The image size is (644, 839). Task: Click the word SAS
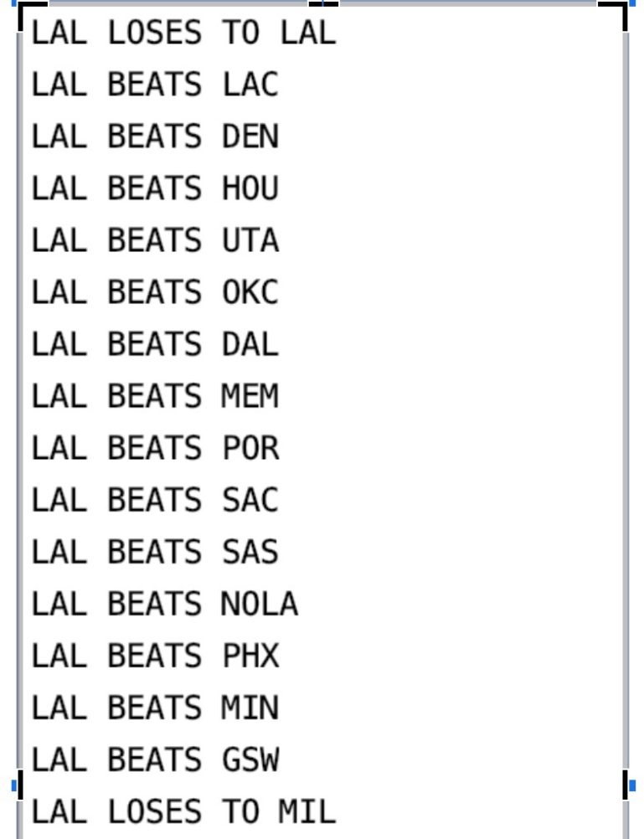(250, 552)
